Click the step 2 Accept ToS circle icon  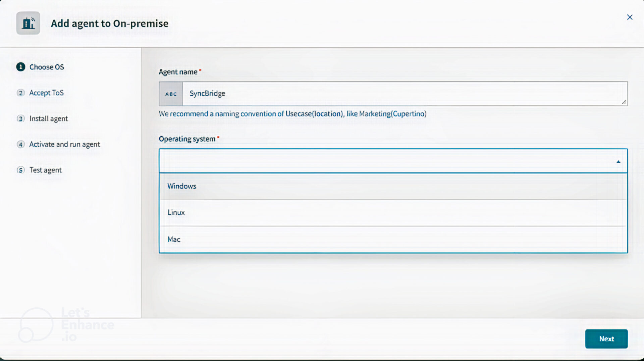21,93
